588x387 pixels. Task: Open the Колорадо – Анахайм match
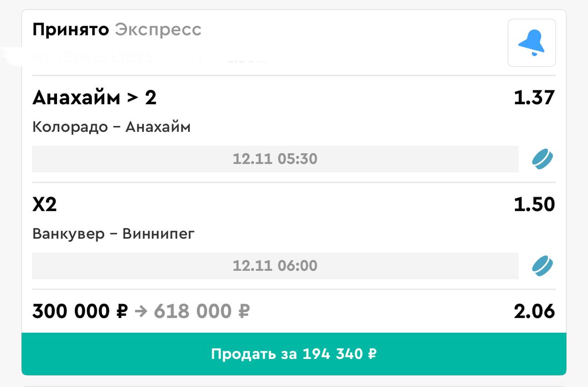coord(111,127)
